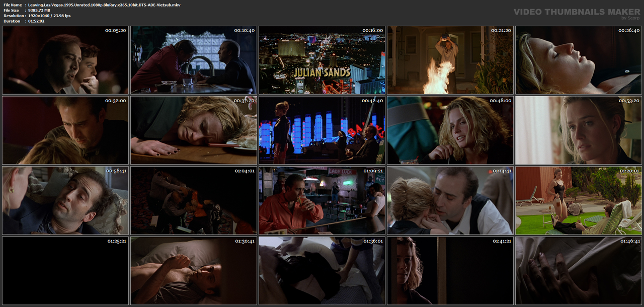
Task: Open the thumbnail stamped 00:26:40
Action: (579, 60)
